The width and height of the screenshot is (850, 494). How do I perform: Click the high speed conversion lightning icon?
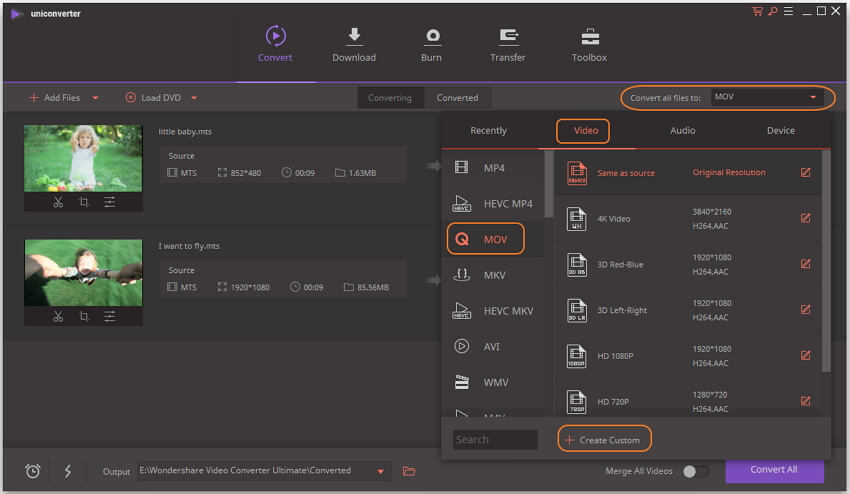(x=68, y=471)
